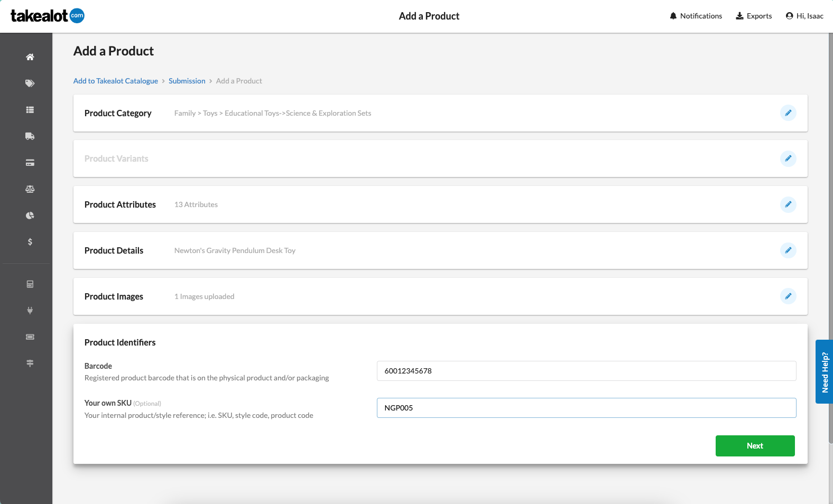Click the calculator sidebar icon

(30, 284)
